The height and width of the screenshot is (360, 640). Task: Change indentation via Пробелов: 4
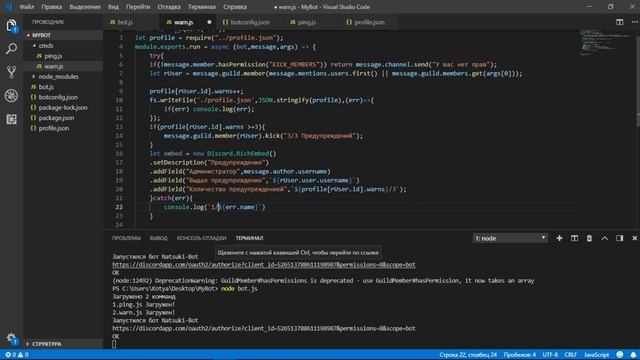(x=520, y=355)
